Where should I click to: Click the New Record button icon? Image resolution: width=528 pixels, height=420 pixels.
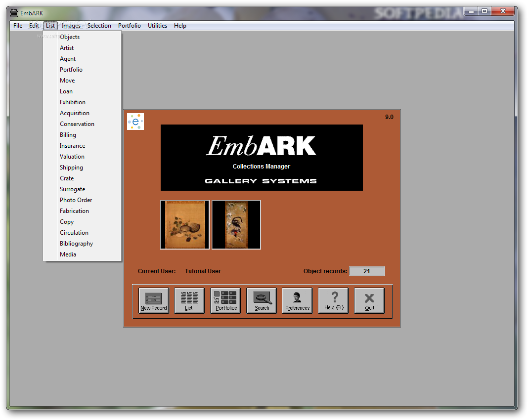[x=154, y=300]
